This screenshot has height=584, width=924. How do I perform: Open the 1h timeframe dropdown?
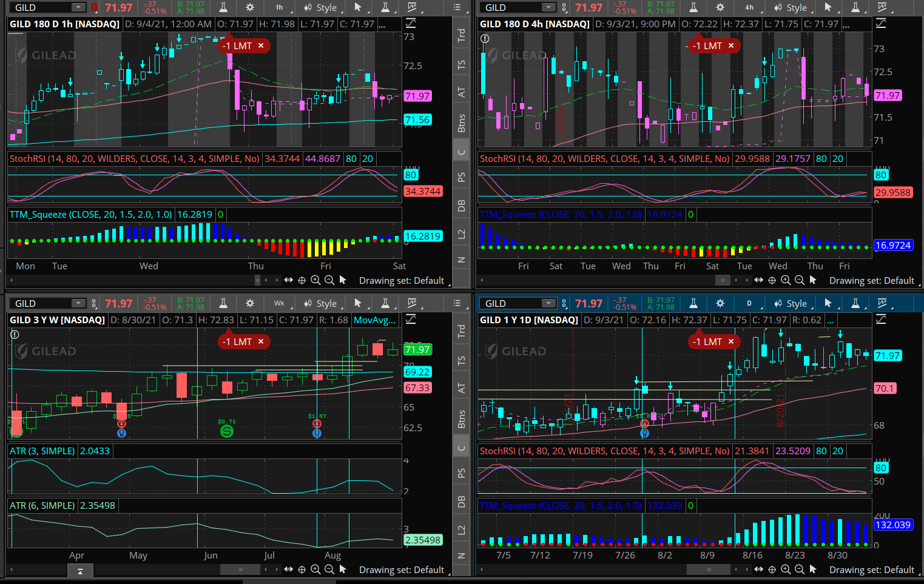[x=279, y=7]
